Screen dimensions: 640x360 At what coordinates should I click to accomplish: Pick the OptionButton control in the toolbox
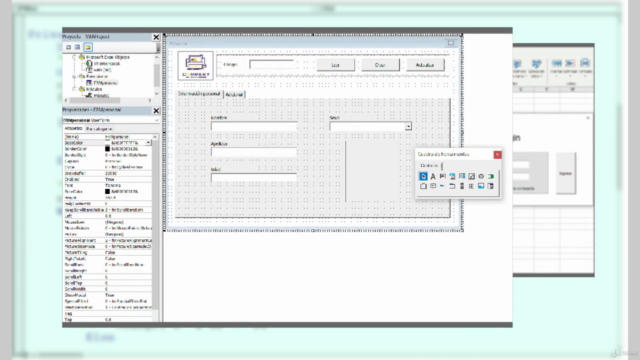[x=481, y=176]
